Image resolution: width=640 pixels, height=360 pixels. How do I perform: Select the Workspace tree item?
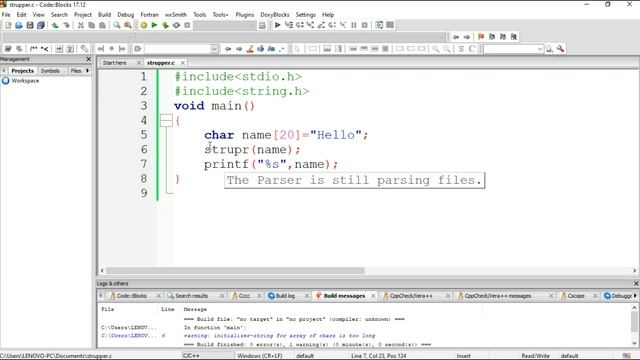25,81
